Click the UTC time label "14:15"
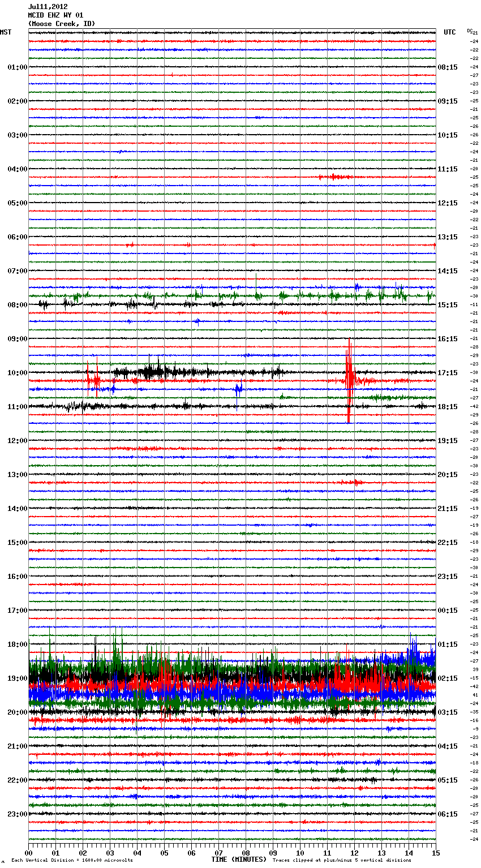481x868 pixels. coord(448,271)
